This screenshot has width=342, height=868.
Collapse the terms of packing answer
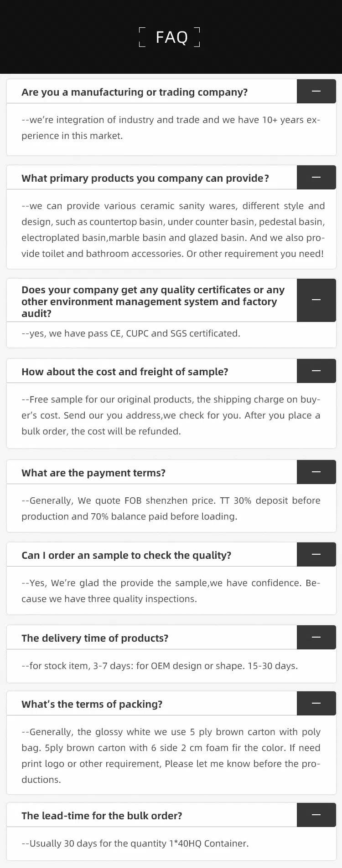pos(316,704)
